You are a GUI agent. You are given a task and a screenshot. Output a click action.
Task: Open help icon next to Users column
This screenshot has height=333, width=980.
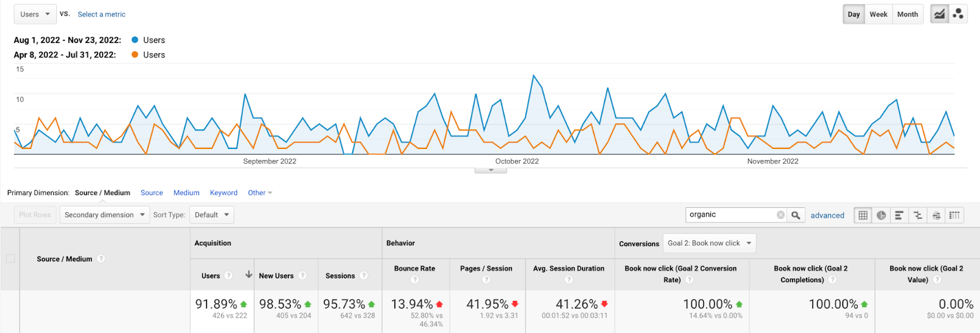(228, 275)
